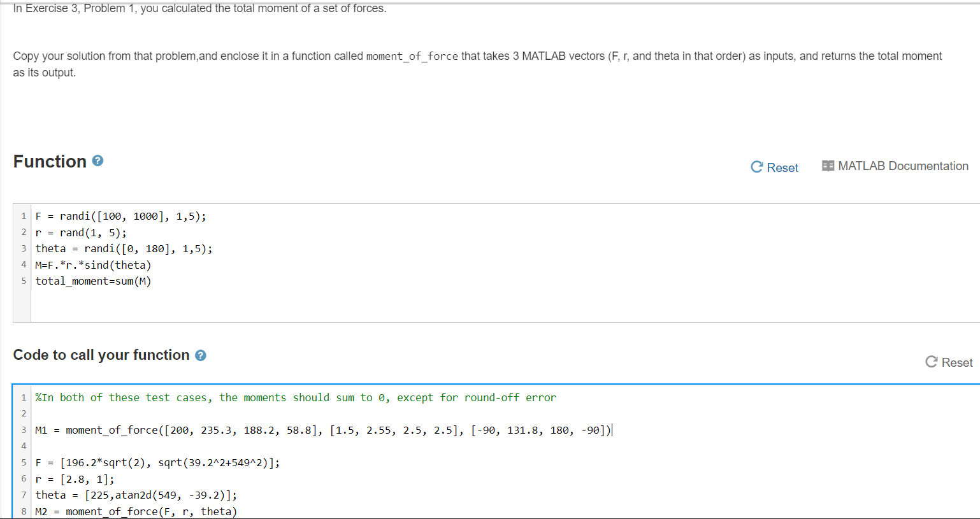Click the book icon beside MATLAB Documentation
This screenshot has width=980, height=519.
(x=828, y=165)
